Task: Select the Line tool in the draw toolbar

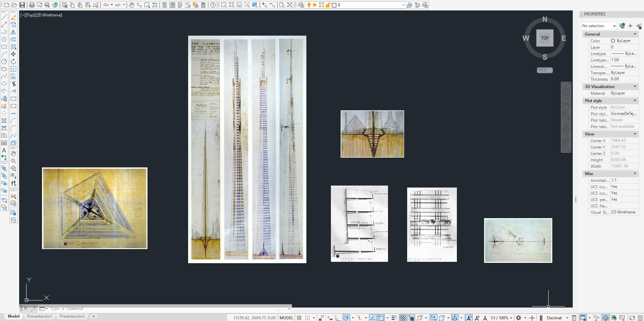Action: click(4, 17)
